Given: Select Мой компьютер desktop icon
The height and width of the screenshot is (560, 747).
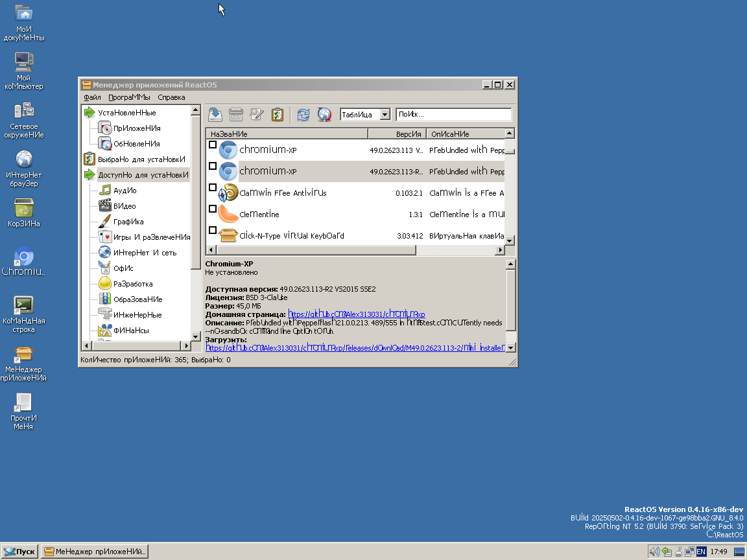Looking at the screenshot, I should 24,71.
